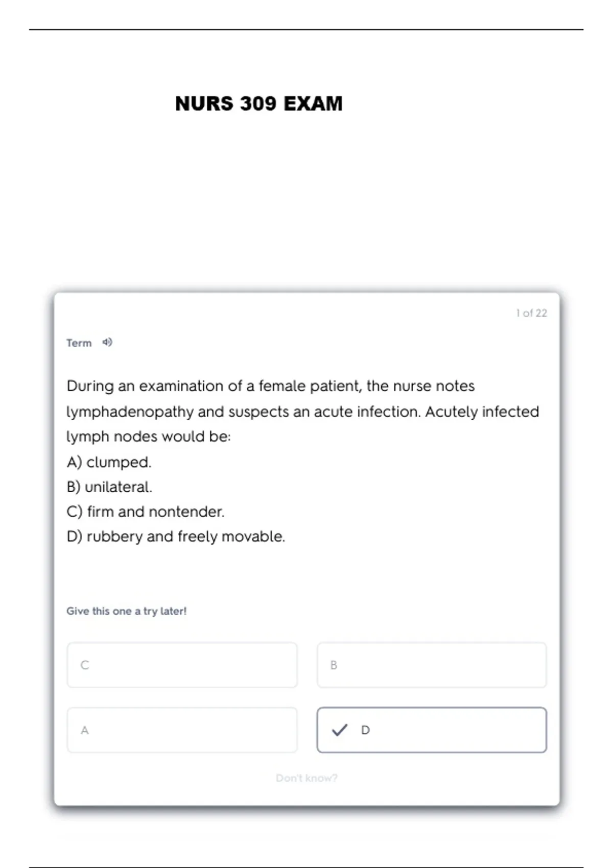The width and height of the screenshot is (613, 868).
Task: Click the "NURS 309 EXAM" heading
Action: pos(258,104)
